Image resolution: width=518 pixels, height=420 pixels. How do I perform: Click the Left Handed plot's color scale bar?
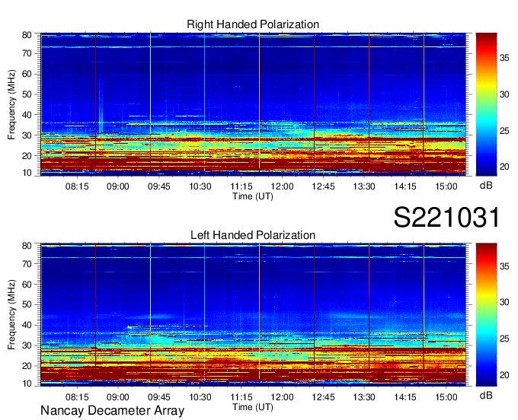click(486, 314)
